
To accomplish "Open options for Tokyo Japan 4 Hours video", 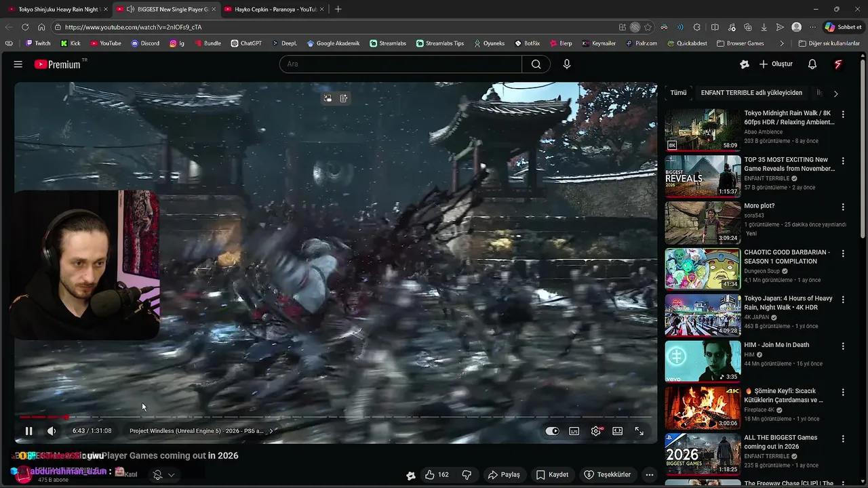I will pyautogui.click(x=843, y=300).
